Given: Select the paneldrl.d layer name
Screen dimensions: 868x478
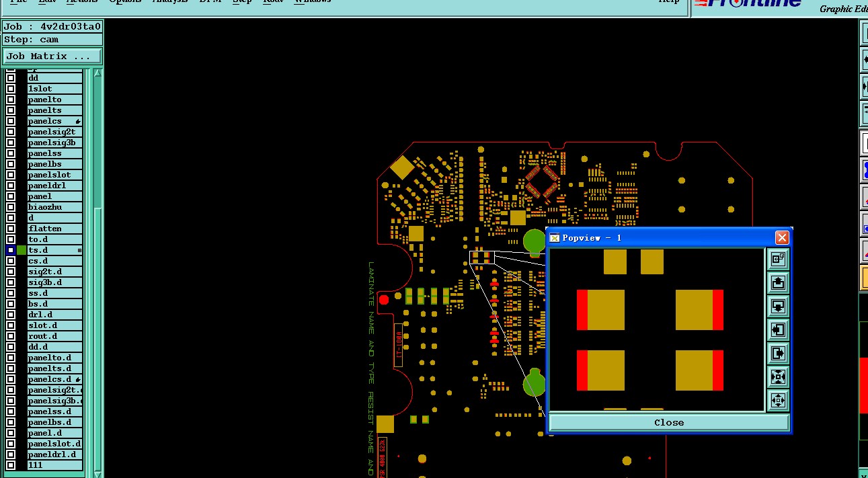Looking at the screenshot, I should [55, 454].
